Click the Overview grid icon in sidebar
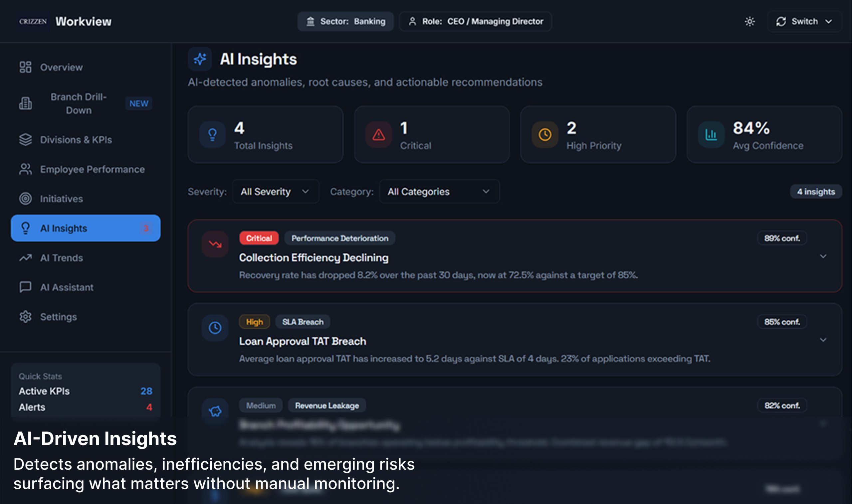The image size is (852, 504). (x=26, y=67)
